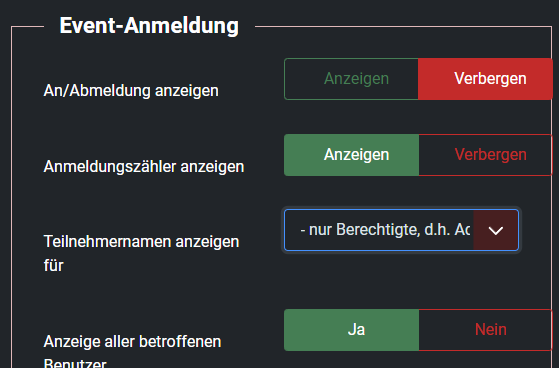Open the 'nur Berechtigte' select box
Screen dimensions: 559x368
401,230
